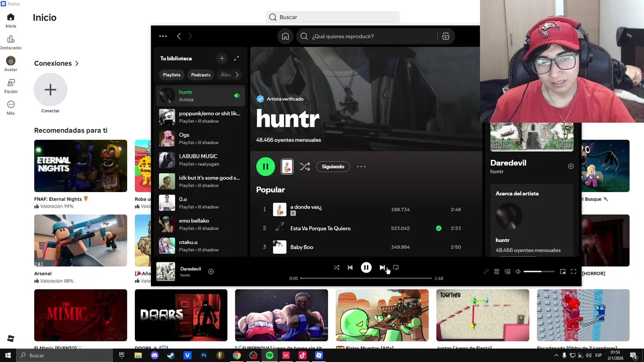Open otaku.u playlist
Screen dimensions: 644x362
pos(200,246)
